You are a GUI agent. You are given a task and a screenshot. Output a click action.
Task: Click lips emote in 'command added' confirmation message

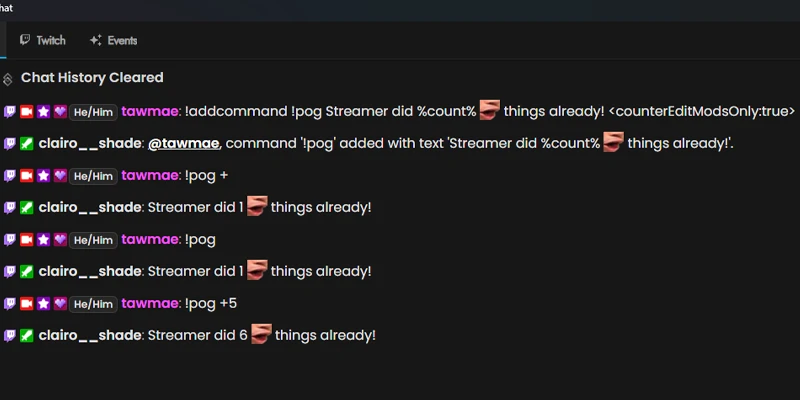(614, 142)
